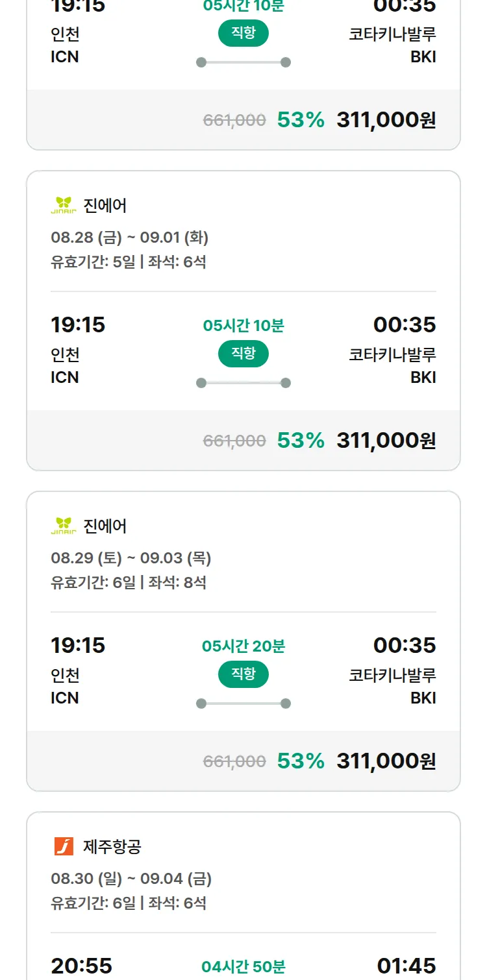Image resolution: width=487 pixels, height=980 pixels.
Task: Click the 직항 badge on the 05시간 20분 flight
Action: [x=243, y=674]
